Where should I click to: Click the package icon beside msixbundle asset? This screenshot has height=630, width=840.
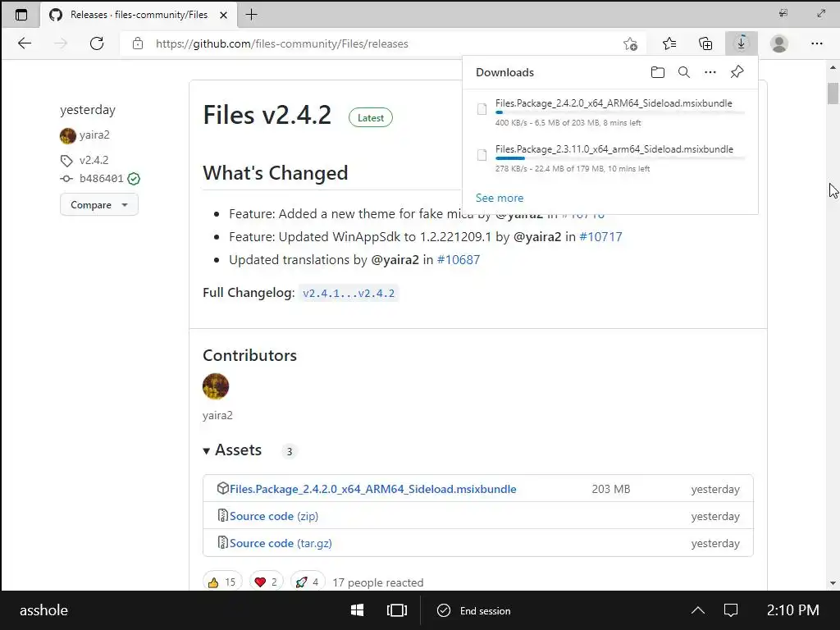223,488
